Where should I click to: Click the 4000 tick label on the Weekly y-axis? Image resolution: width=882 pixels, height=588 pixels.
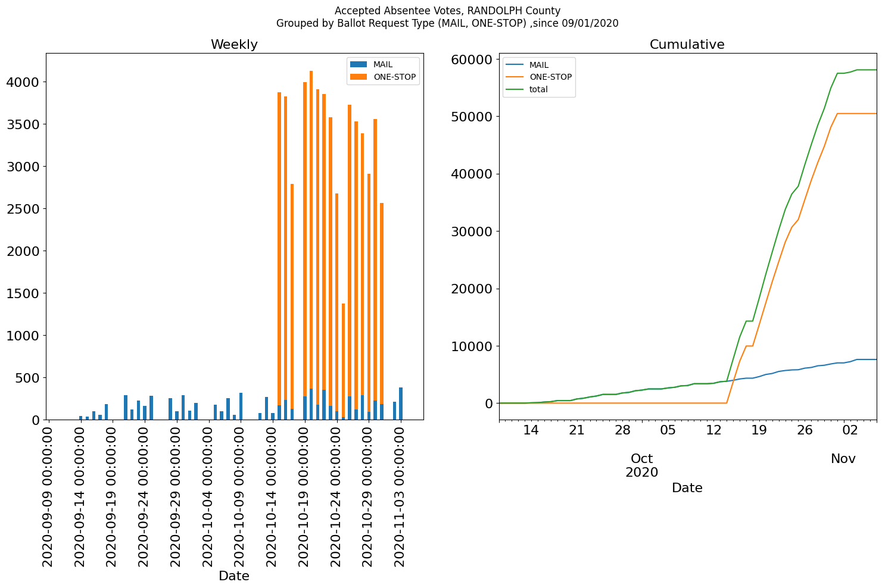(23, 82)
